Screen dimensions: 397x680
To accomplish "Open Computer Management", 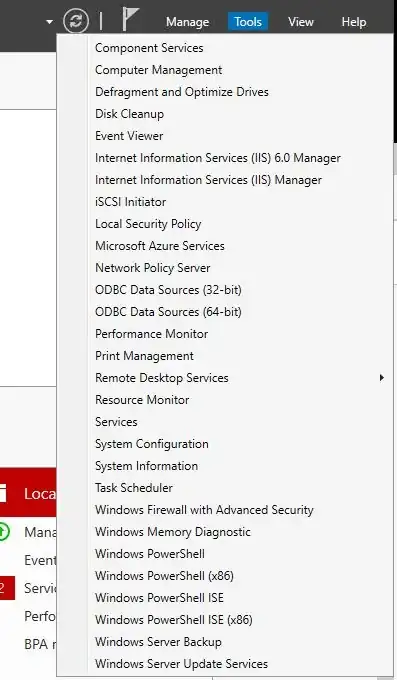I will tap(158, 70).
